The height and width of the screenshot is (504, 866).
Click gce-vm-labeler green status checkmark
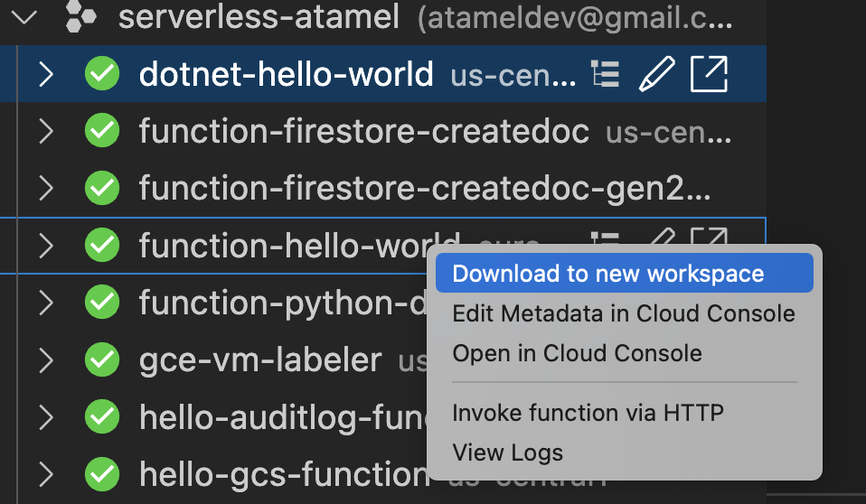point(102,359)
